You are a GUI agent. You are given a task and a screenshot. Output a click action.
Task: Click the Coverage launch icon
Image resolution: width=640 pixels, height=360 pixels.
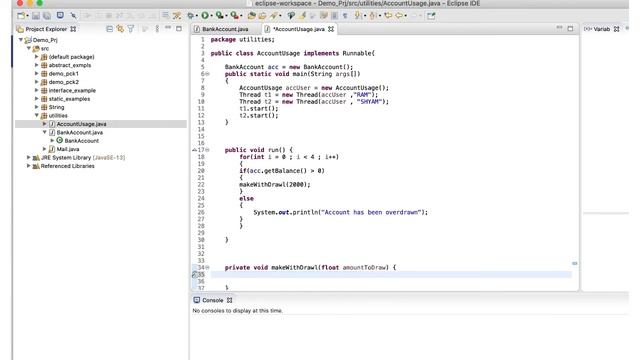(x=220, y=16)
